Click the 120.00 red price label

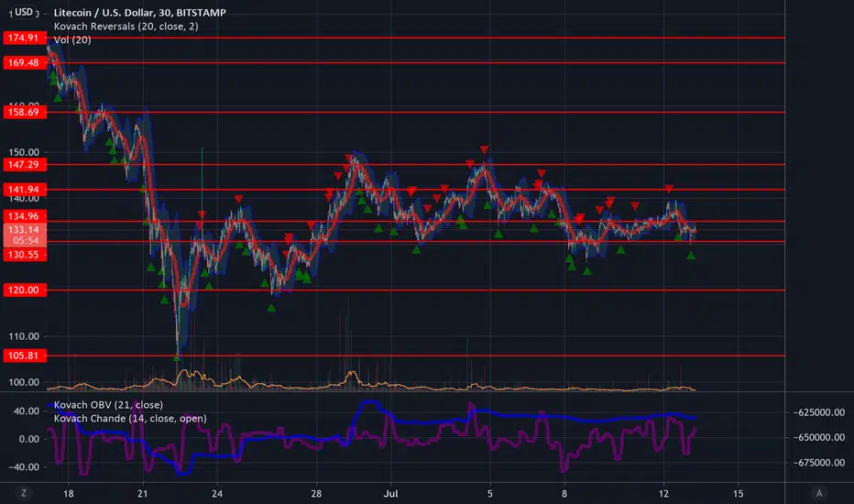click(x=25, y=290)
